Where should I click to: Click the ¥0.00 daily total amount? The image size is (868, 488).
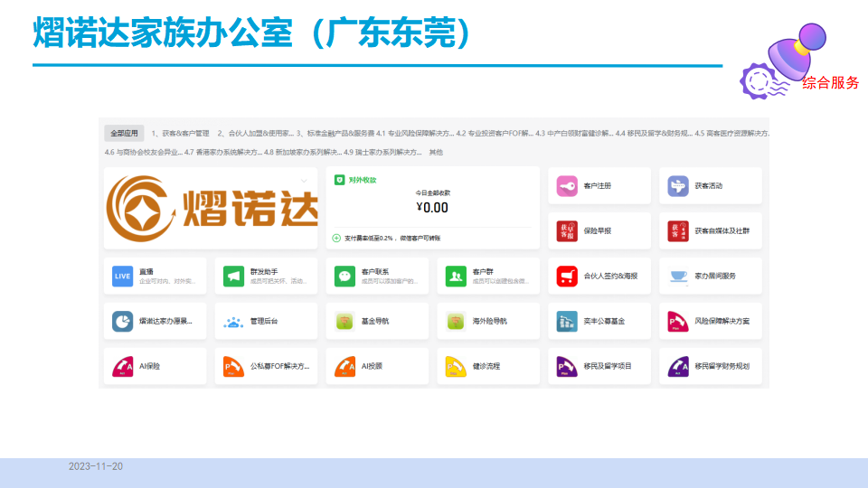click(x=432, y=208)
